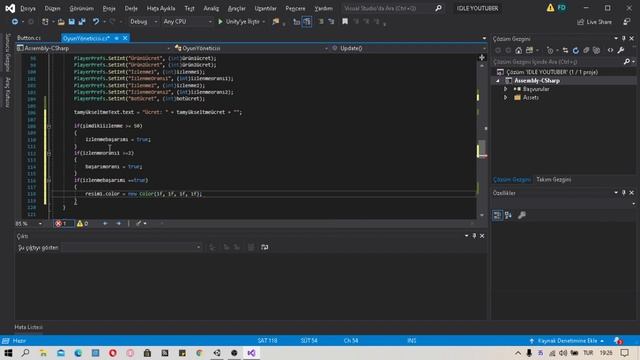
Task: Click the Alphabetical sort icon in Özellikler
Action: coord(508,215)
